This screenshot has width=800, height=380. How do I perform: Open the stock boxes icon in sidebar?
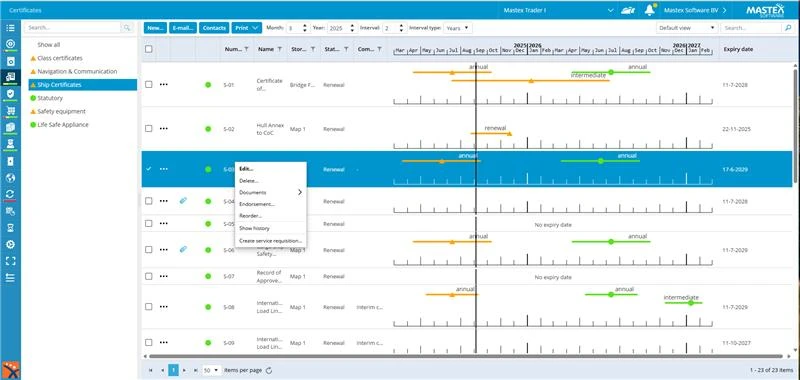10,127
